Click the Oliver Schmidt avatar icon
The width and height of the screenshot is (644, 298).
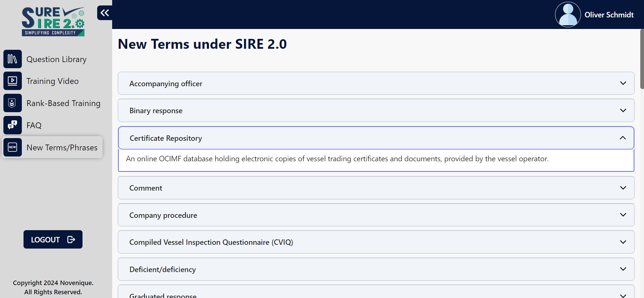pos(568,14)
